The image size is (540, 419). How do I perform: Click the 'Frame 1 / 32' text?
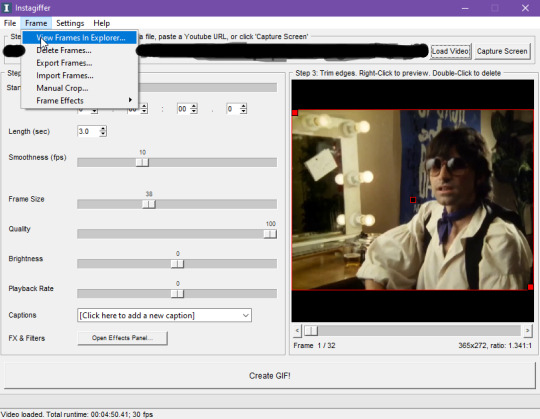[x=314, y=345]
